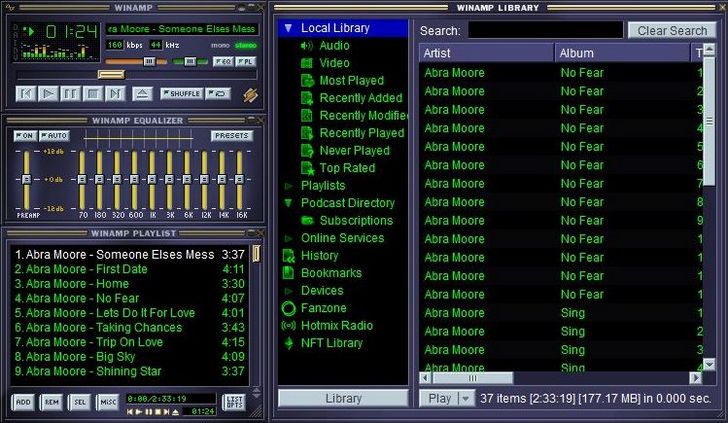The width and height of the screenshot is (728, 423).
Task: Click the volume slider handle
Action: 149,61
